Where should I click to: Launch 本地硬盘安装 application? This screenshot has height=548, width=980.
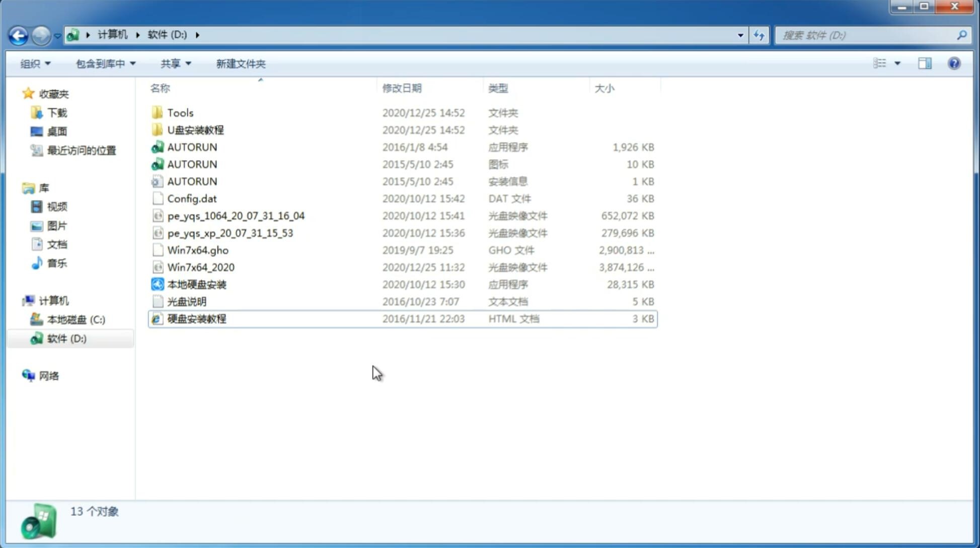click(196, 284)
